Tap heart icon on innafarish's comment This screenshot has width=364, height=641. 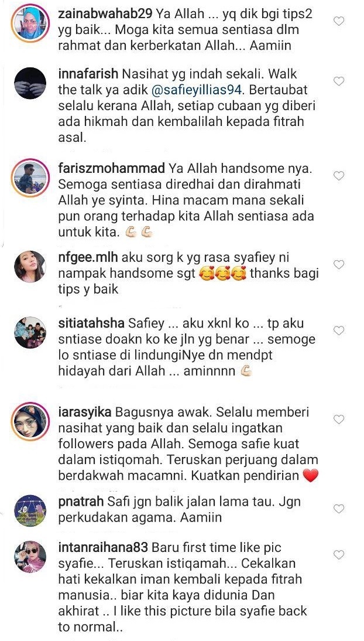point(339,81)
